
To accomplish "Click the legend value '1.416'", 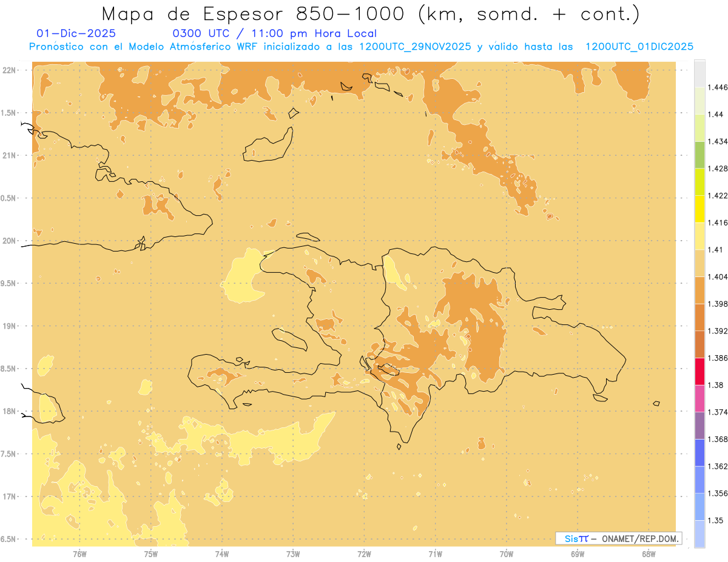I will point(718,222).
